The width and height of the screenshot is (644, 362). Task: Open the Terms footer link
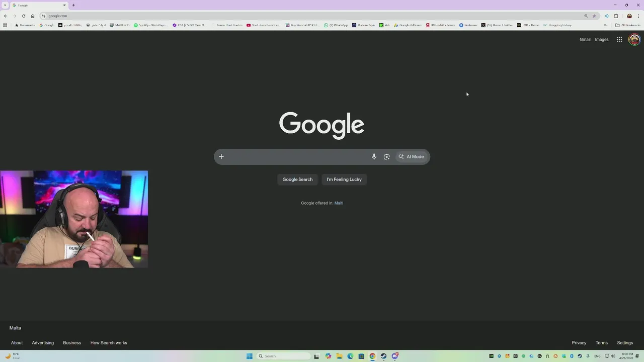pyautogui.click(x=602, y=343)
